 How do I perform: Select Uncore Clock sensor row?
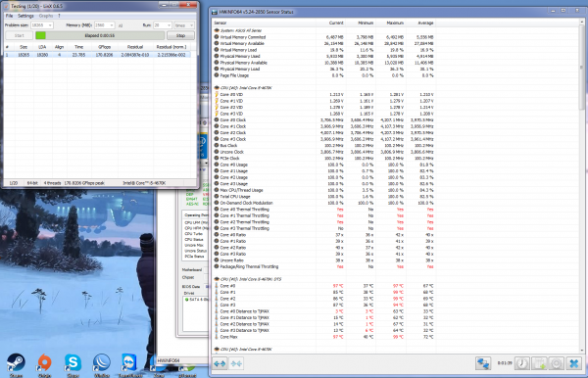(x=323, y=152)
